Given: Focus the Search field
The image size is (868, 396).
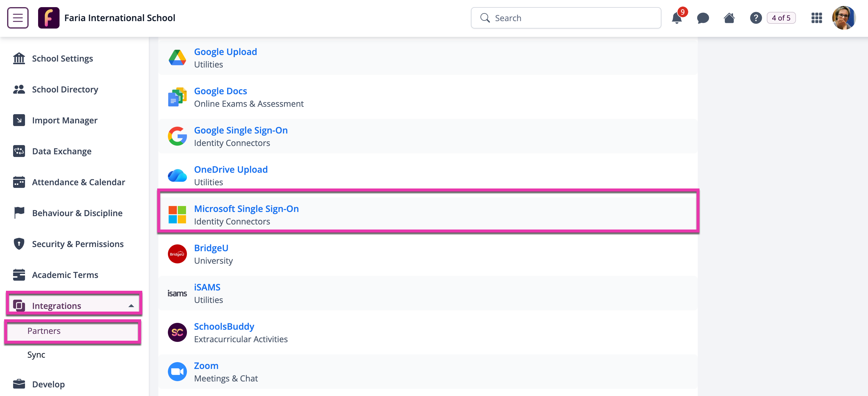Looking at the screenshot, I should pos(566,18).
